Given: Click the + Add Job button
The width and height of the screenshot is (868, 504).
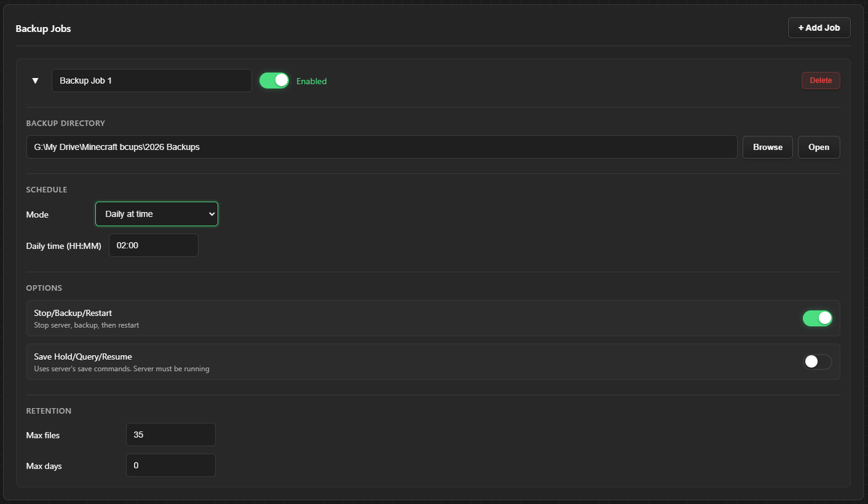Looking at the screenshot, I should click(819, 27).
